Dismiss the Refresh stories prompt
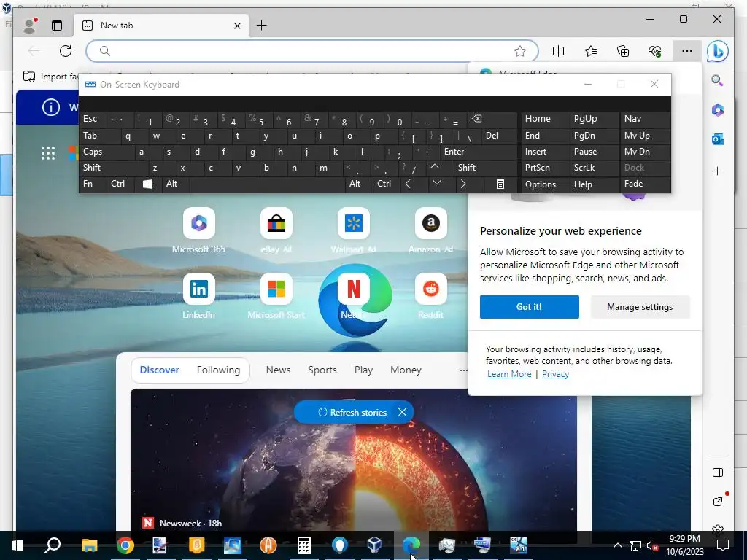Screen dimensions: 747x560 [403, 412]
